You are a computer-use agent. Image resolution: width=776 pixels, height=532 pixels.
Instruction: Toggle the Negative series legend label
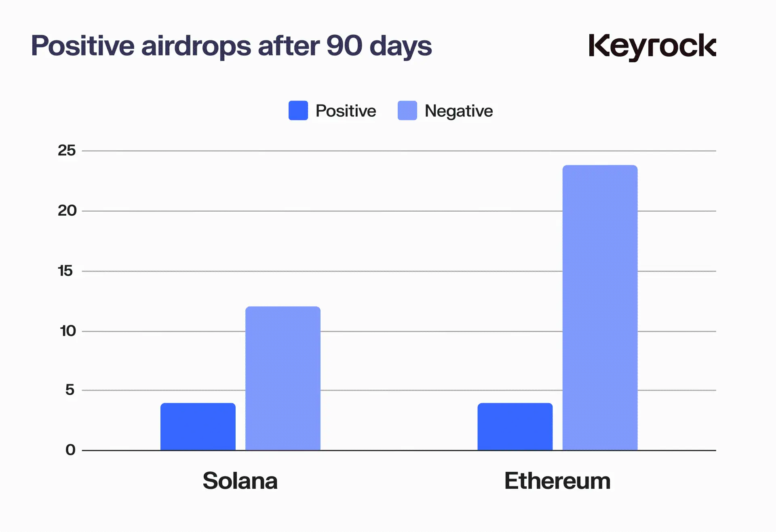(x=458, y=111)
